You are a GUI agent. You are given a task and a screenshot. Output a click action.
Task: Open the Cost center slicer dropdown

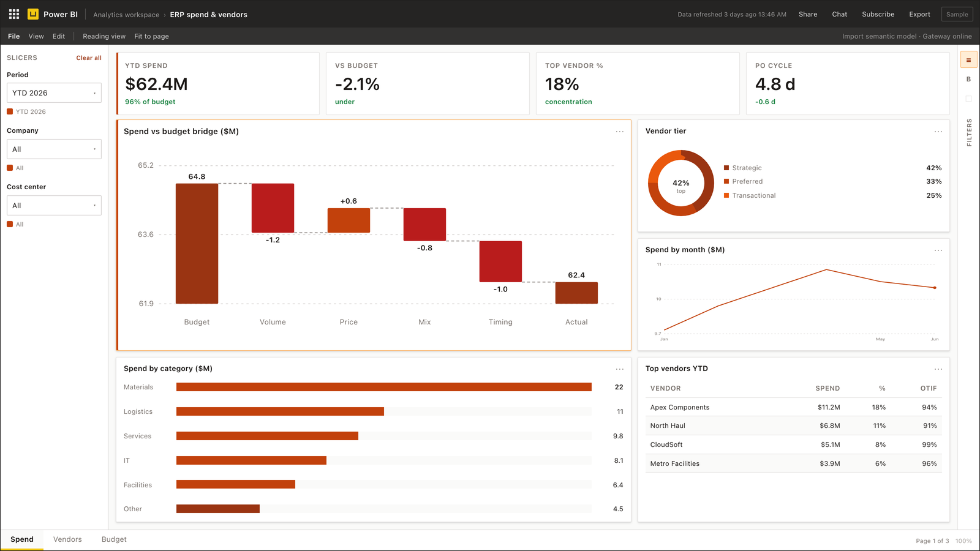54,206
